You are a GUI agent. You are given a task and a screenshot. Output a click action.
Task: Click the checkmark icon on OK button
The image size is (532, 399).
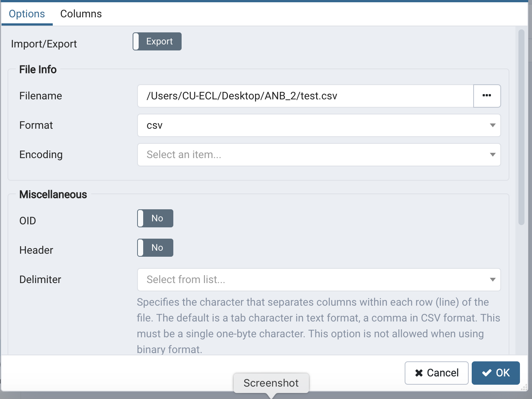point(487,373)
